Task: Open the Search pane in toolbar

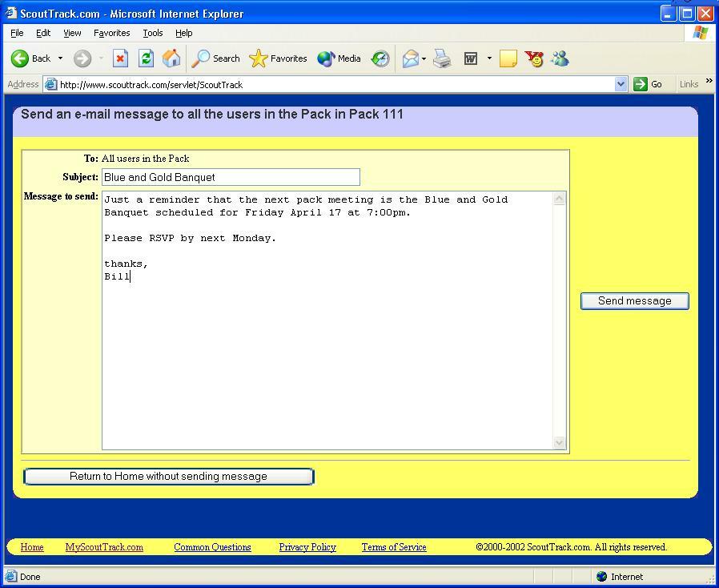Action: click(215, 58)
